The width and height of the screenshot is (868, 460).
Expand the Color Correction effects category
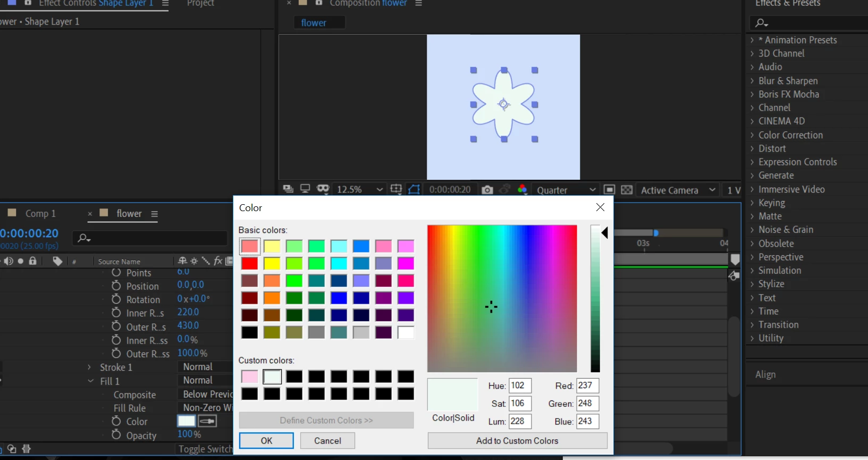tap(752, 135)
